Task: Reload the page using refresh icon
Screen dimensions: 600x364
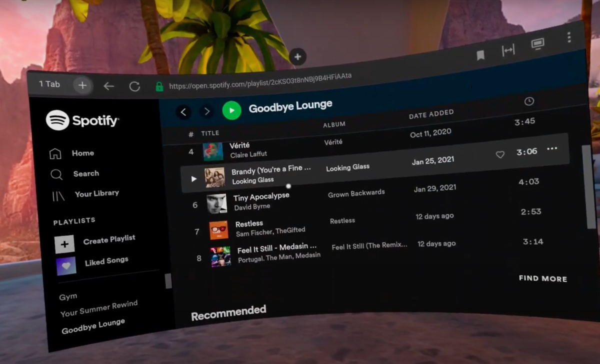Action: [x=134, y=86]
